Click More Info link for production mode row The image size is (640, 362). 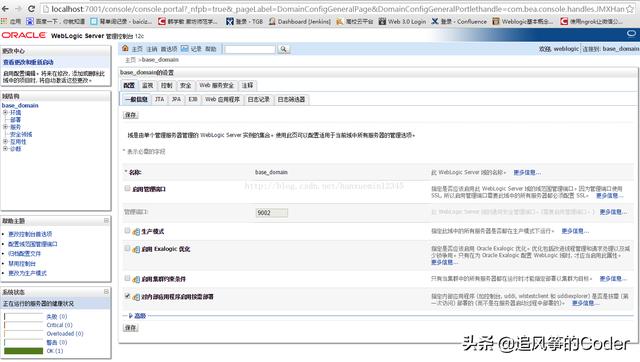point(575,231)
